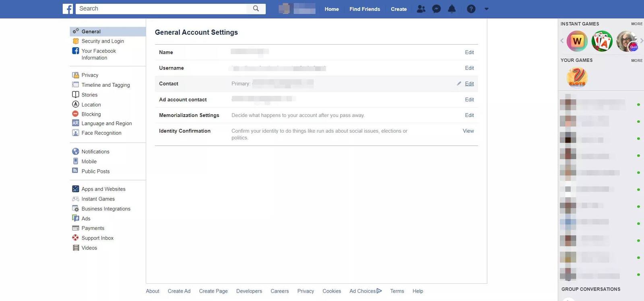644x301 pixels.
Task: Open the Create Ad footer link
Action: 179,291
